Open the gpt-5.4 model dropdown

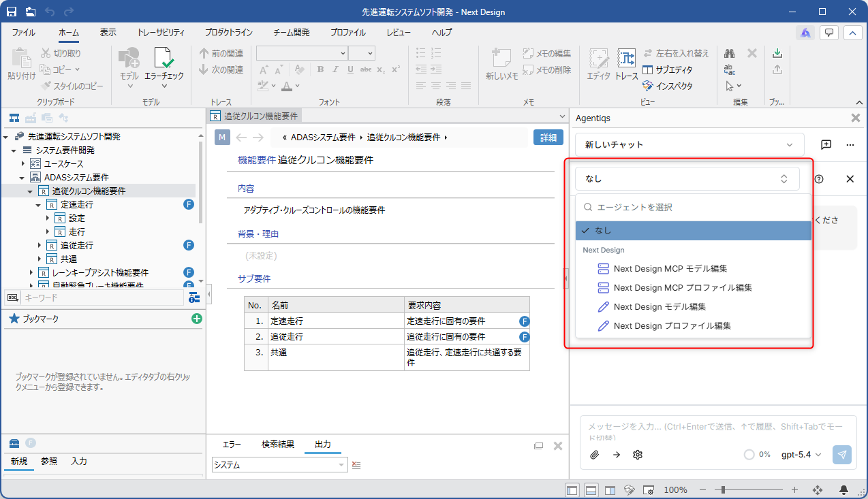[801, 455]
